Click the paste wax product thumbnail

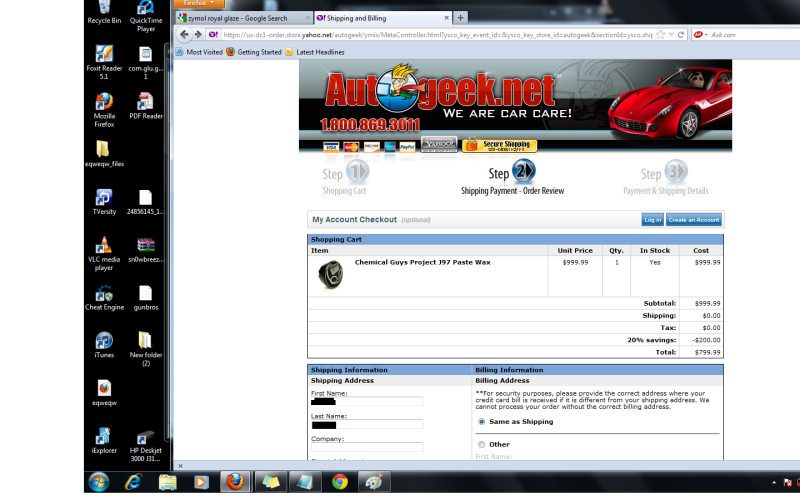(x=331, y=274)
